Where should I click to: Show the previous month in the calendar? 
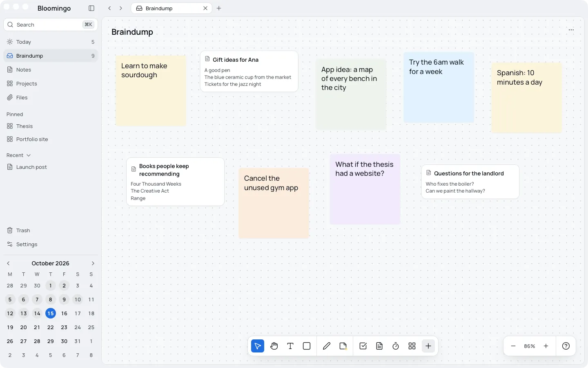pyautogui.click(x=8, y=263)
